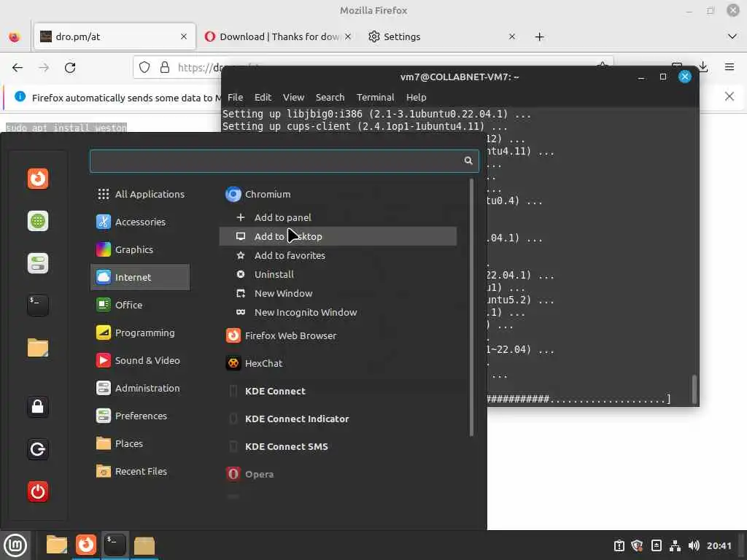Go back in Firefox navigation
Viewport: 747px width, 560px height.
click(x=18, y=68)
